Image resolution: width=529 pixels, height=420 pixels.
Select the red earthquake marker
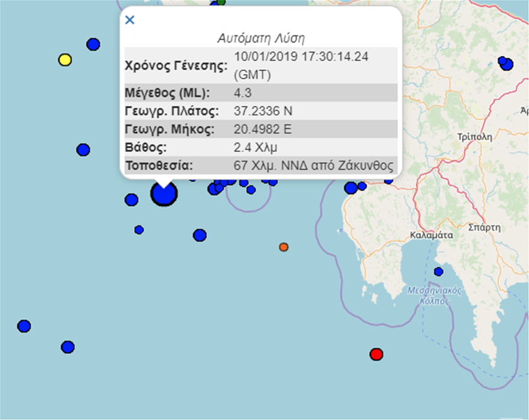click(376, 354)
